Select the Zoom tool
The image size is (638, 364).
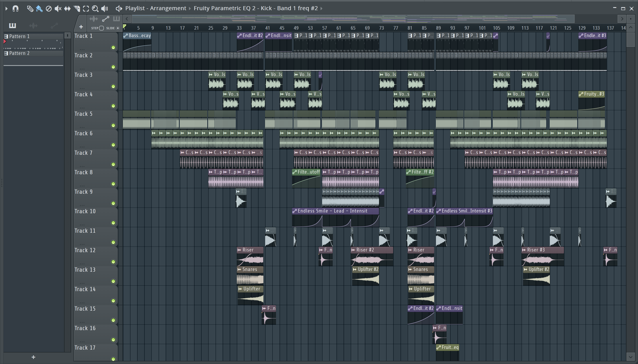[x=95, y=8]
